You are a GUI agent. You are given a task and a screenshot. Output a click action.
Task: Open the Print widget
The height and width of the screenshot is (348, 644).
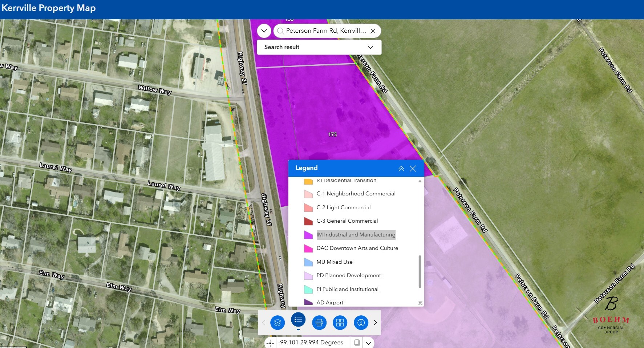click(x=319, y=323)
